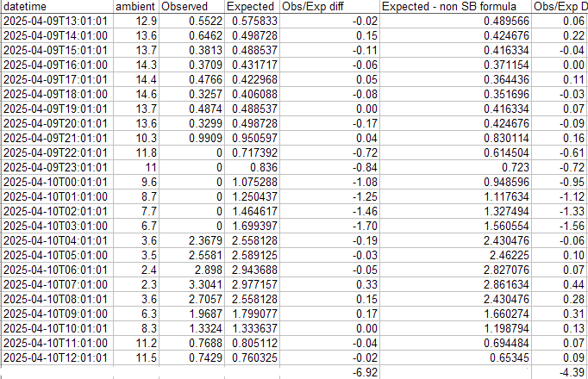
Task: Click the datetime cell 2025-04-10T12:01:01
Action: tap(57, 357)
